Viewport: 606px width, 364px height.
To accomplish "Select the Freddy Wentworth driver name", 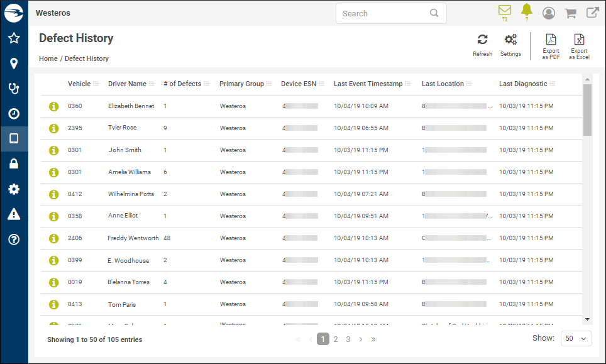I will click(133, 238).
